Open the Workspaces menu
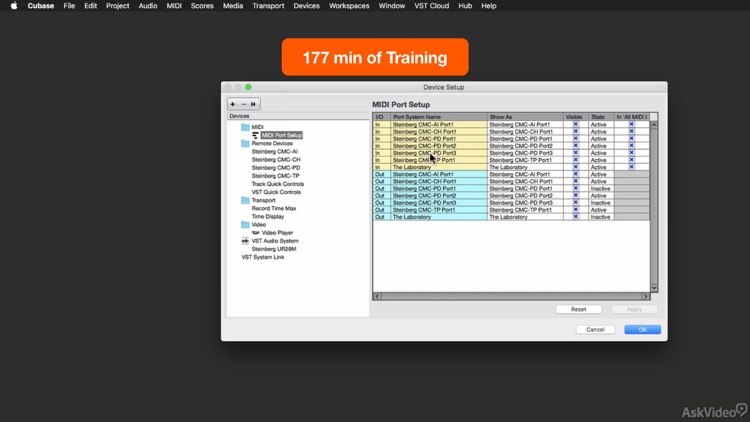Screen dimensions: 750x422 click(349, 6)
